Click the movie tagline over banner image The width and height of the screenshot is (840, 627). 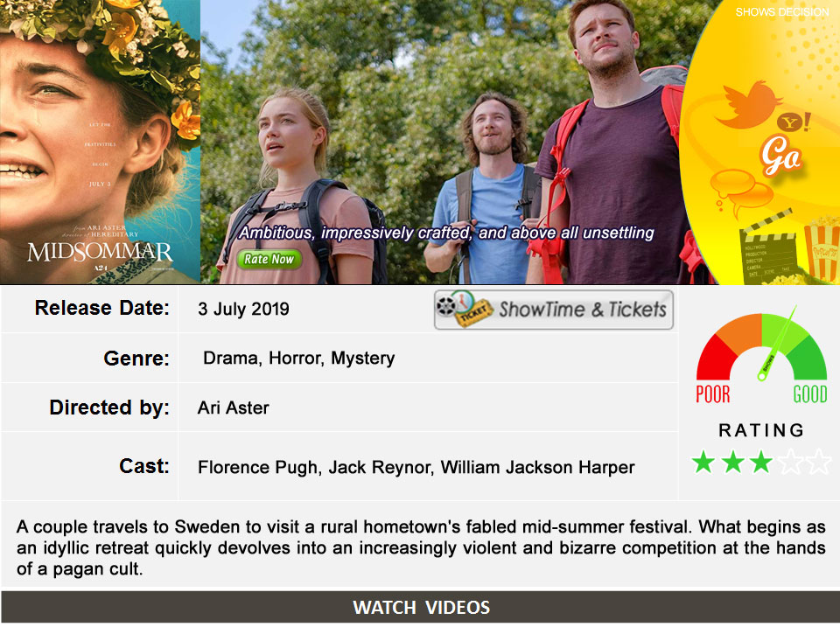(446, 233)
